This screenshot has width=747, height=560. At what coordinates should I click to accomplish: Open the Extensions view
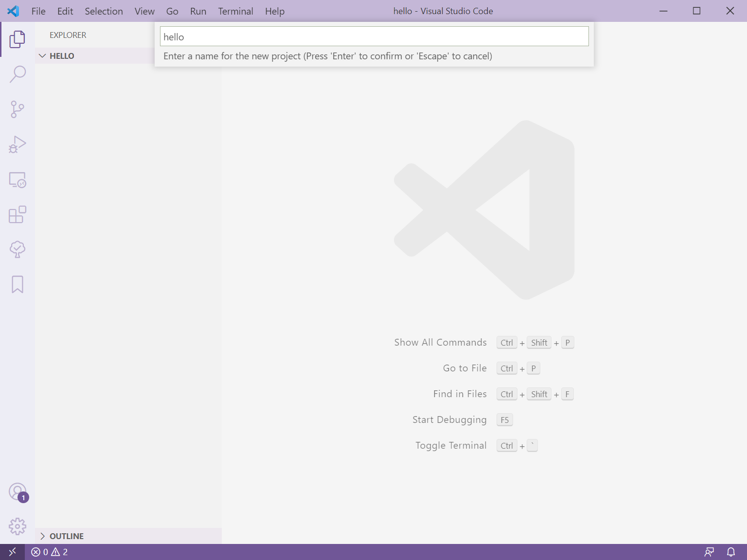click(x=18, y=214)
